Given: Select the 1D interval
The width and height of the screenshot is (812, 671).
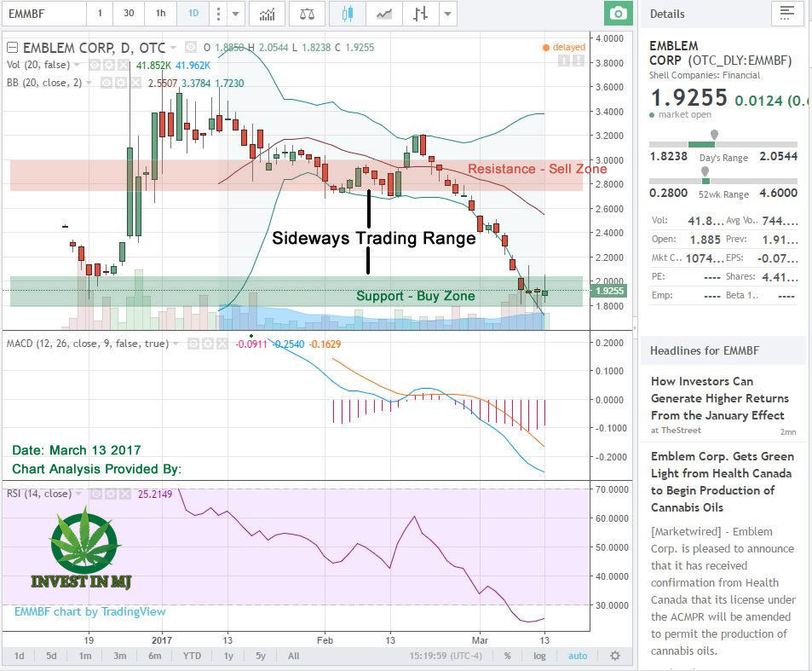Looking at the screenshot, I should point(193,14).
